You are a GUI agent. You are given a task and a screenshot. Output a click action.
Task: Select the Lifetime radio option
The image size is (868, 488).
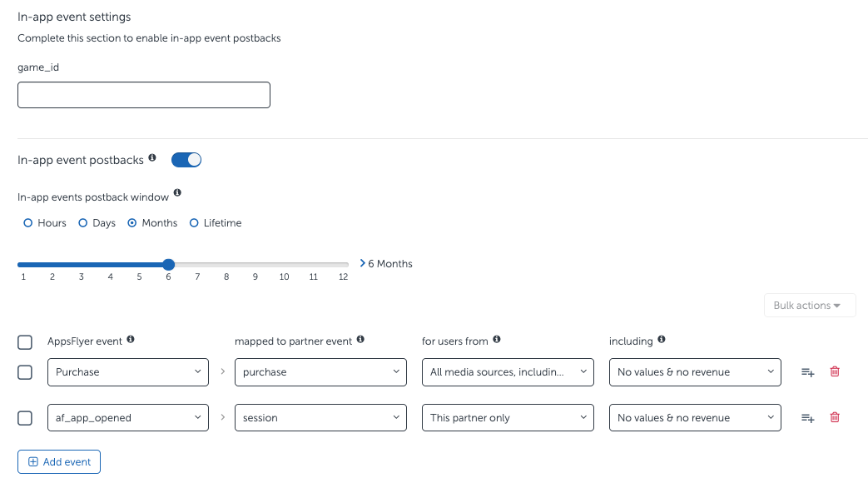click(x=195, y=223)
